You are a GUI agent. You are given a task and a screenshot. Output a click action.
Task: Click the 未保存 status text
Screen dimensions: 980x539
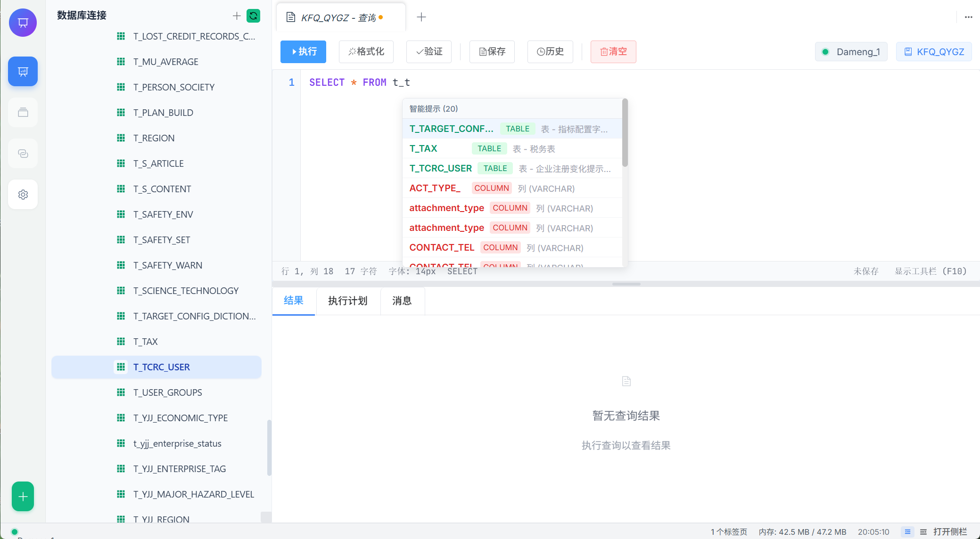866,271
